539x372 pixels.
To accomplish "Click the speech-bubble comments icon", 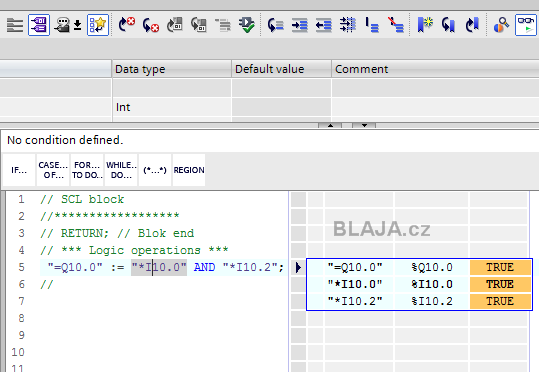I will [63, 25].
